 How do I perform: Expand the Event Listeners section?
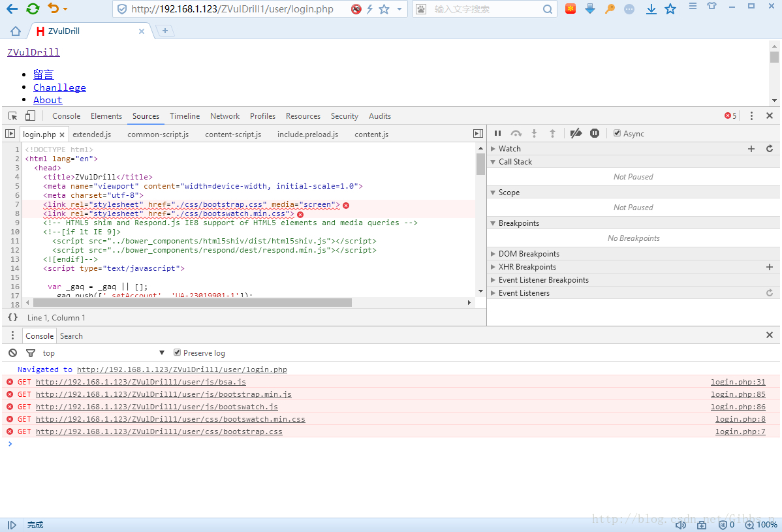(493, 292)
